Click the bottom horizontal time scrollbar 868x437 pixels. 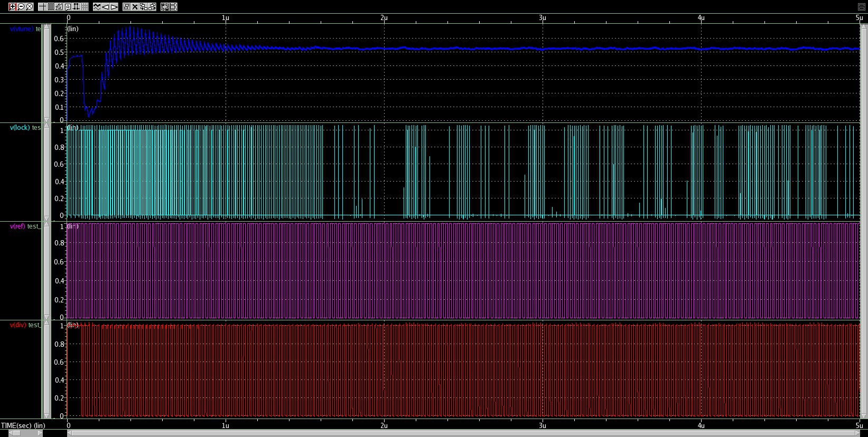coord(465,433)
